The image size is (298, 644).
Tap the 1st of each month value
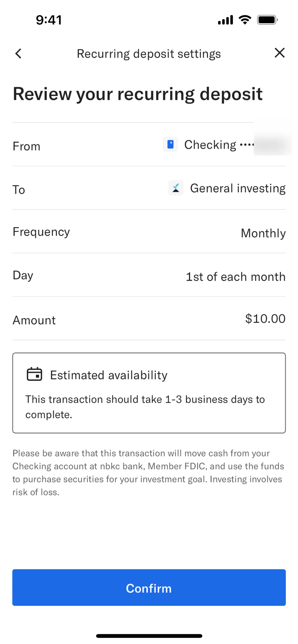point(236,277)
